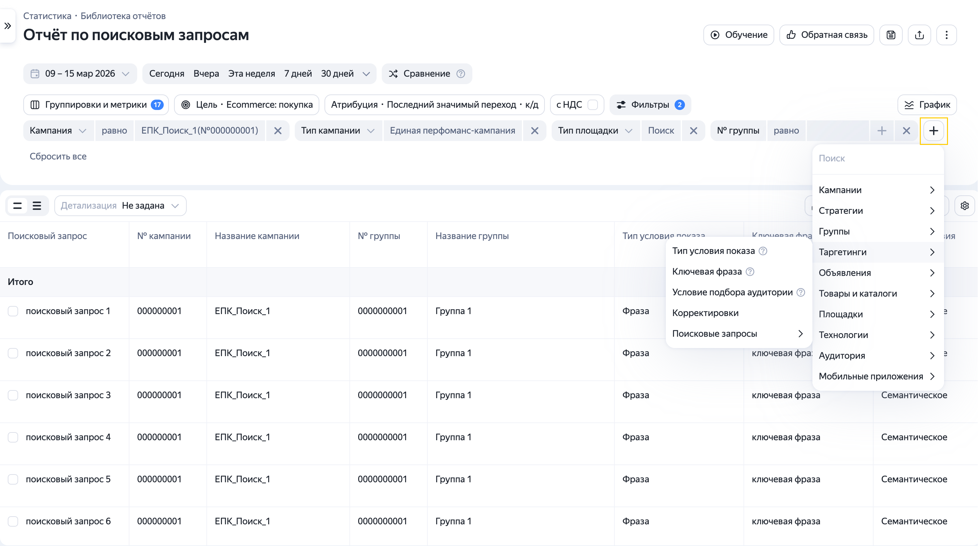Select checkbox for поисковый запрос 3

(13, 396)
